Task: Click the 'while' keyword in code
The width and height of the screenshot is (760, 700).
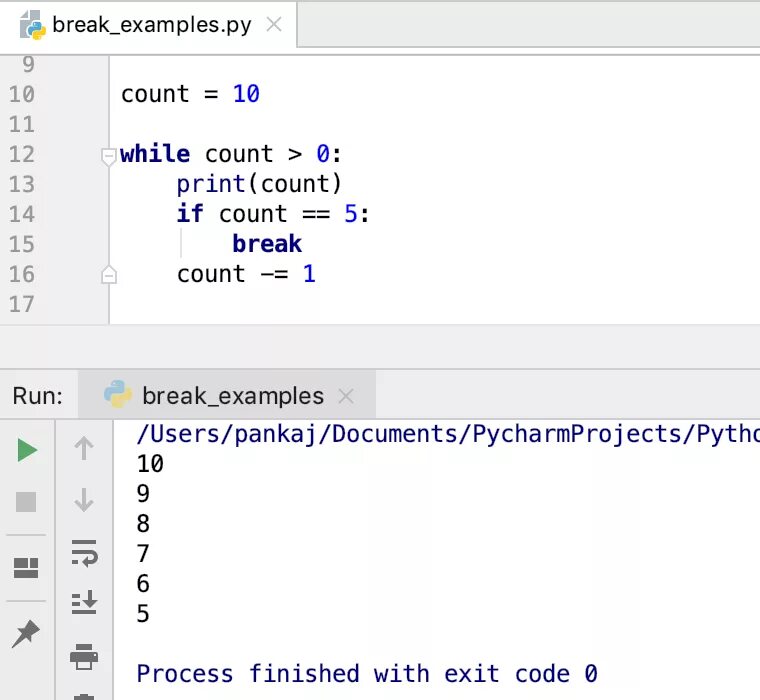Action: pos(155,154)
